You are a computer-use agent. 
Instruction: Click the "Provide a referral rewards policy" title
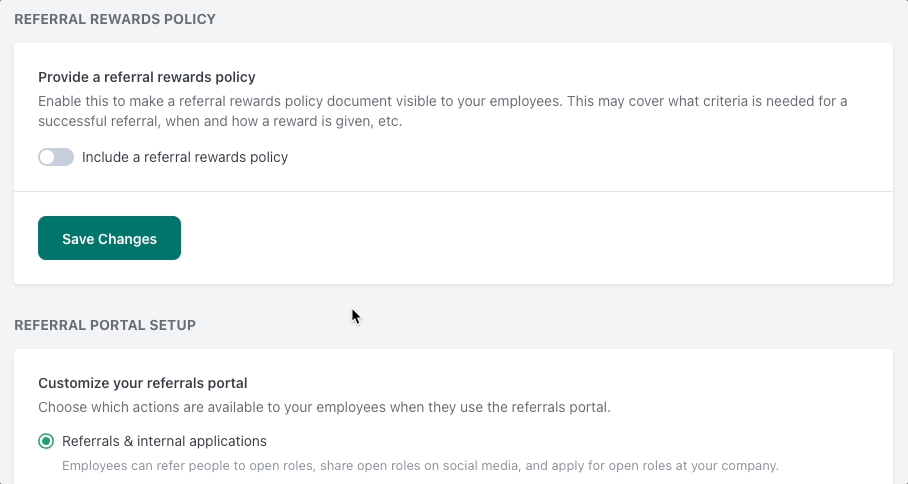click(x=147, y=77)
